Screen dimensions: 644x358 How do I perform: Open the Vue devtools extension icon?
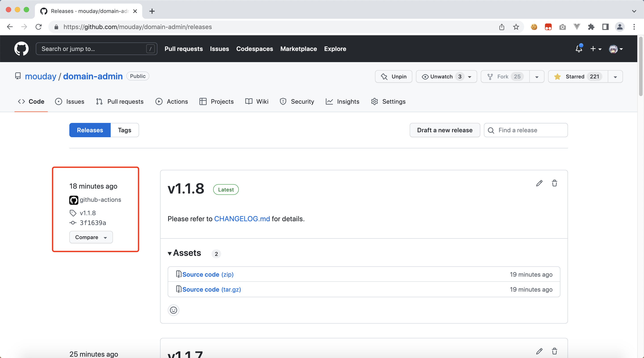(x=577, y=27)
